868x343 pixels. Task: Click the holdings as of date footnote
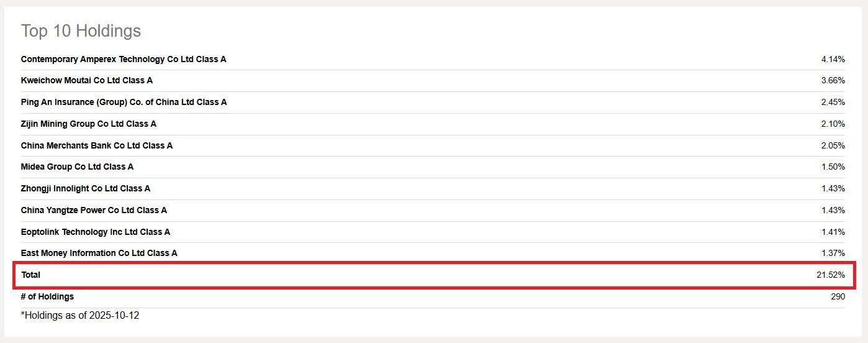pos(80,316)
